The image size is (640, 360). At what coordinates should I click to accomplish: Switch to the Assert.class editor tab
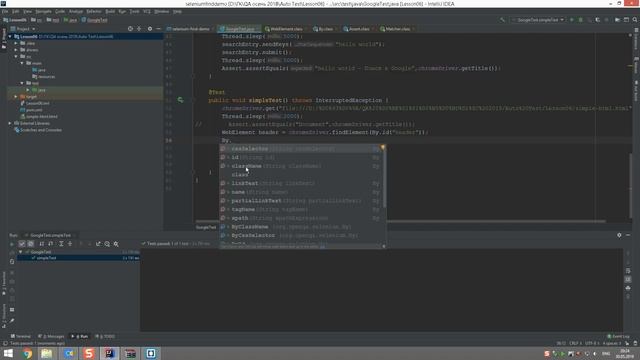pos(359,29)
